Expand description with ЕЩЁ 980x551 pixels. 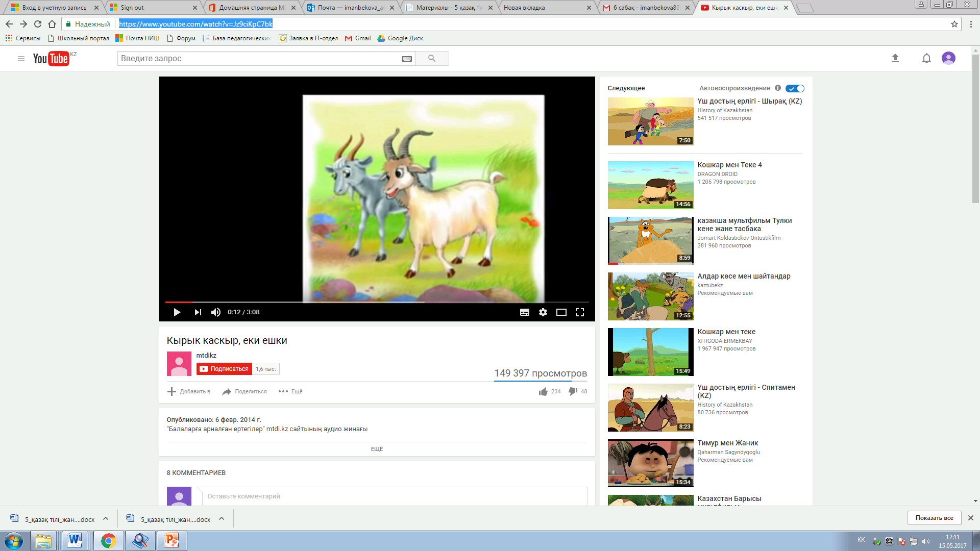377,449
